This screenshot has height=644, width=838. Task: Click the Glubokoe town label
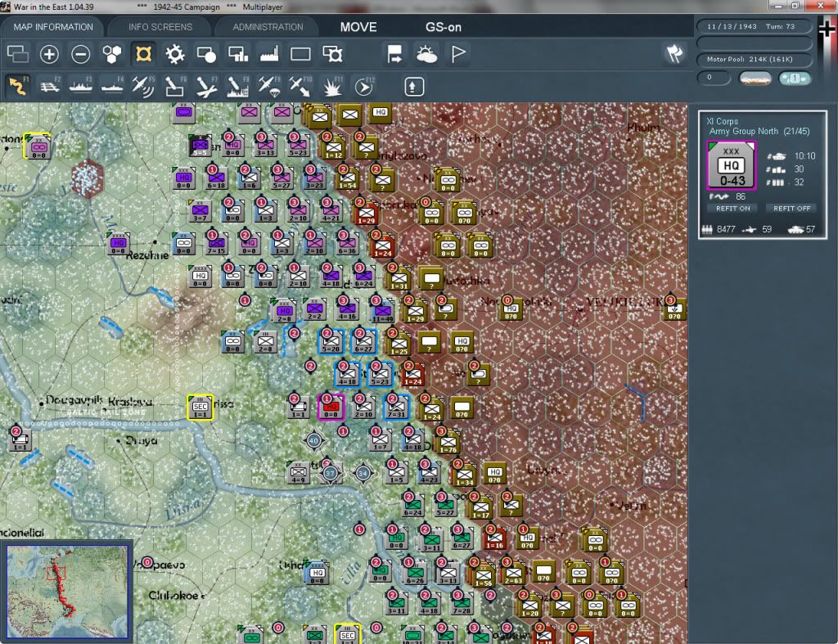click(173, 596)
